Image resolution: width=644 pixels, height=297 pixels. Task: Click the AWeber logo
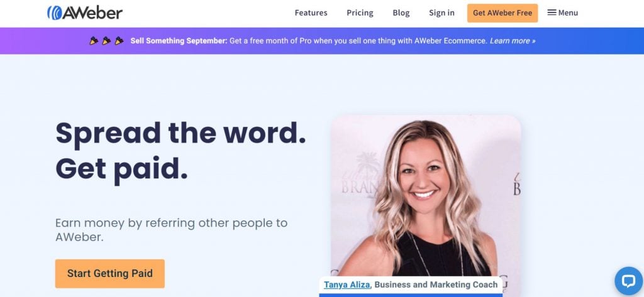click(85, 13)
